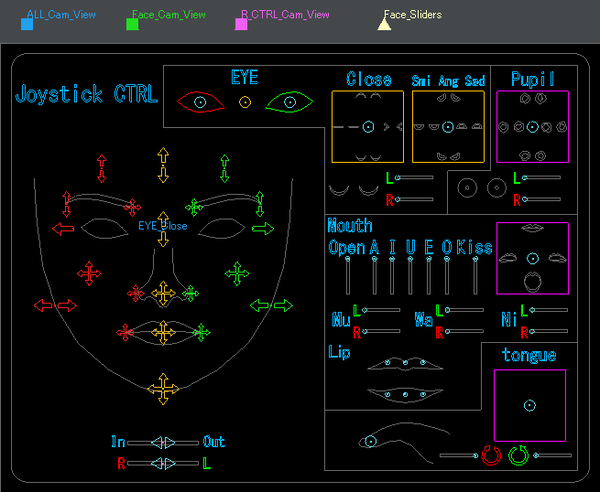Select the red double-arrow jaw side control

pos(55,305)
